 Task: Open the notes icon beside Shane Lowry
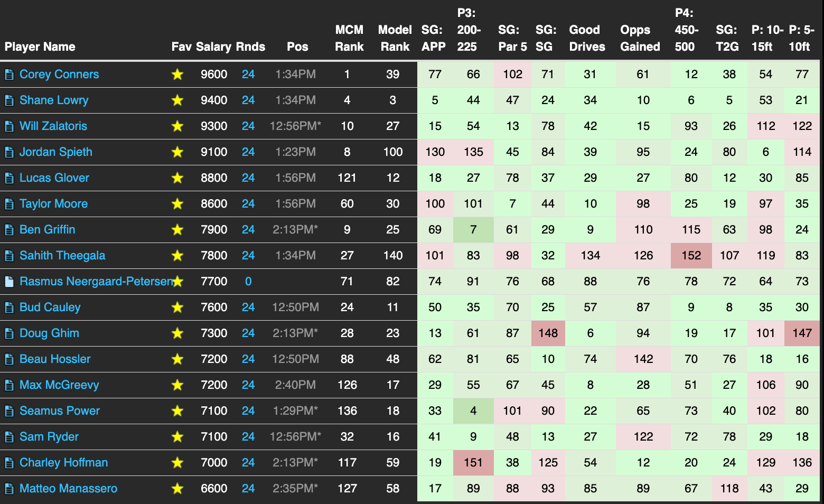9,100
